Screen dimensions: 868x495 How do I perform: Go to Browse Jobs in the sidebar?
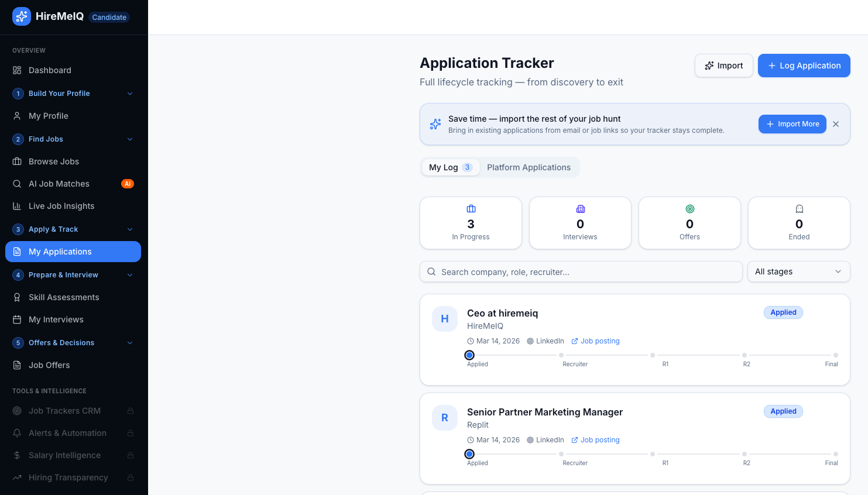pos(73,161)
